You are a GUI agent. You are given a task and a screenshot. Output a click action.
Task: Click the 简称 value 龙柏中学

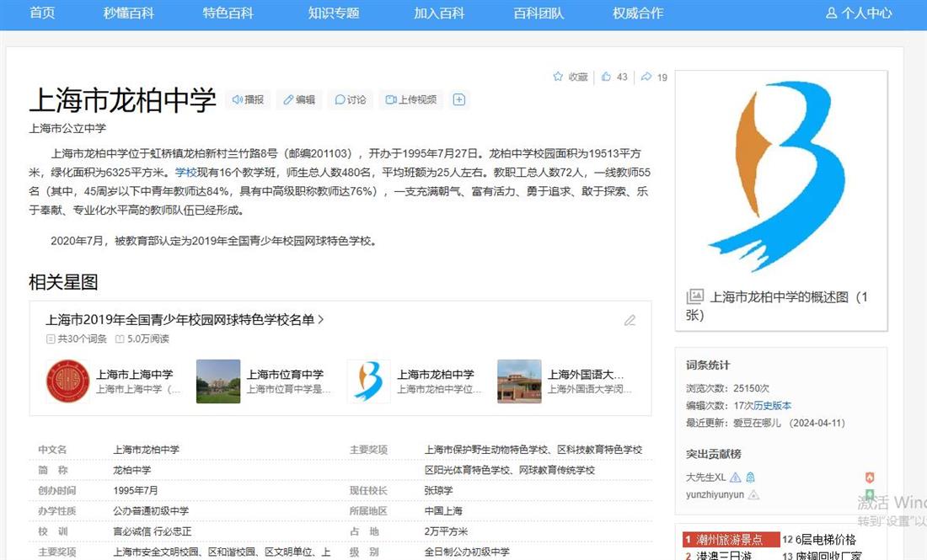point(131,470)
